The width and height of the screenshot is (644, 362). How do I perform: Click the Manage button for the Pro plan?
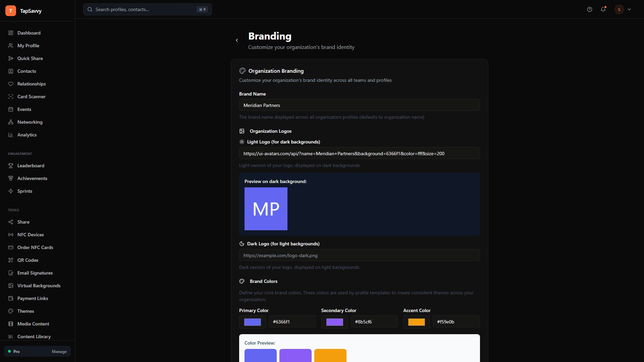59,351
